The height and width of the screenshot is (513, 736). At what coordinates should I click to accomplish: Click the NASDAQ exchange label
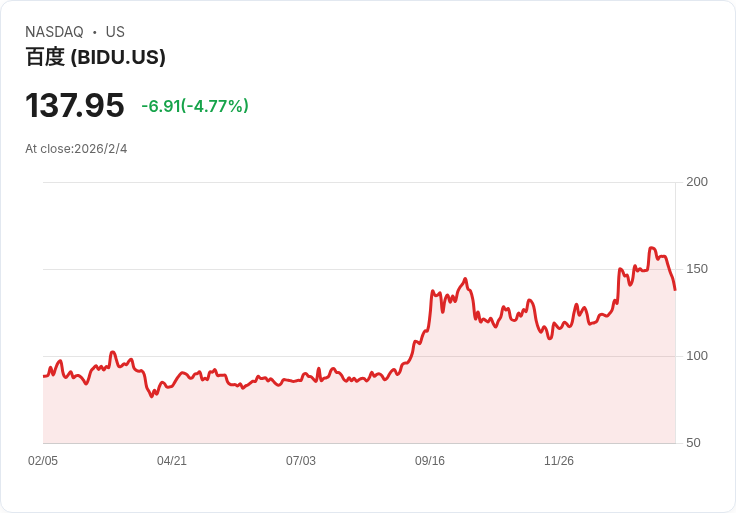click(54, 32)
